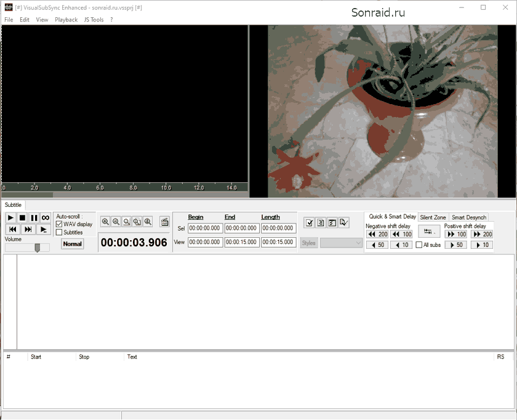Open the Edit menu
The height and width of the screenshot is (420, 517).
[x=25, y=20]
